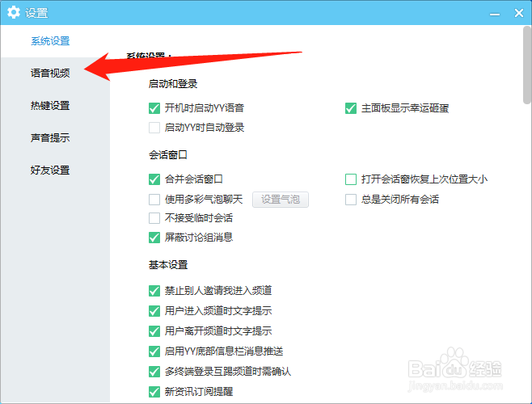Open the 热键设置 section
This screenshot has height=404, width=532.
point(50,106)
